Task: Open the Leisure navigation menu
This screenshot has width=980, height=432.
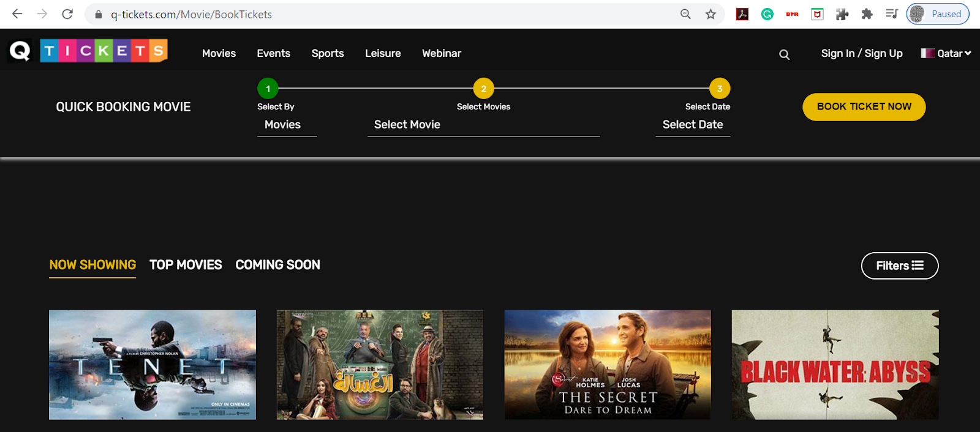Action: click(x=383, y=53)
